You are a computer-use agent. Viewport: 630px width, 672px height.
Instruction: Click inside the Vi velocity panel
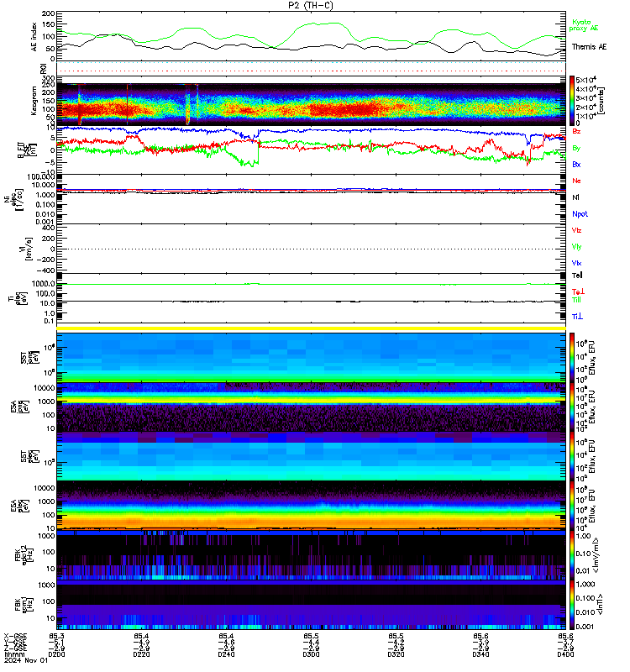click(x=311, y=249)
